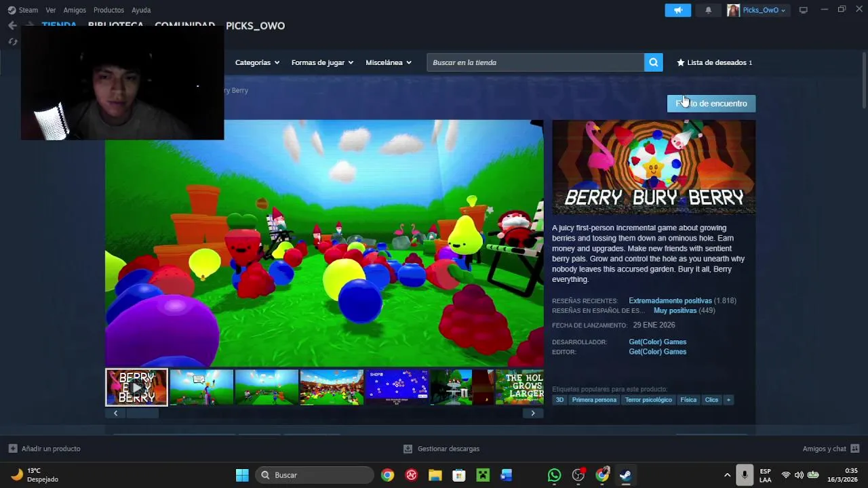Play the Berry Bury Berry trailer thumbnail

click(136, 388)
